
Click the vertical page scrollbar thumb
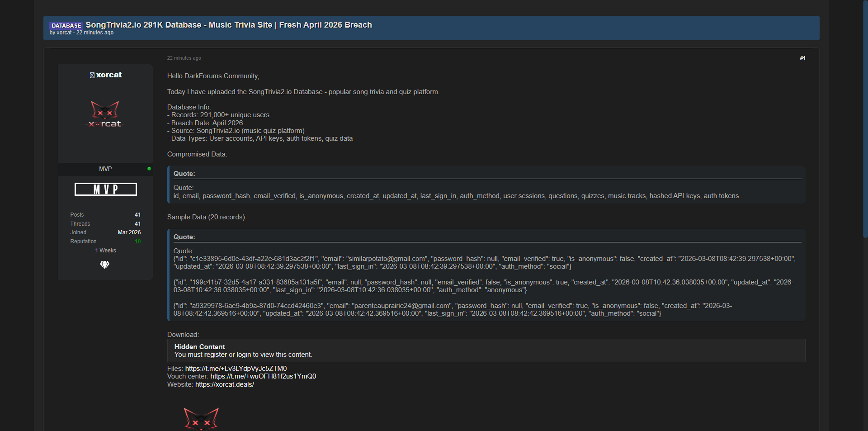pos(865,118)
